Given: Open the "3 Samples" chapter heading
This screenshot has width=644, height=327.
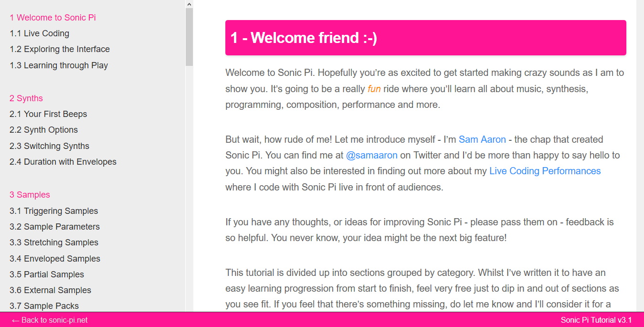Looking at the screenshot, I should (30, 194).
